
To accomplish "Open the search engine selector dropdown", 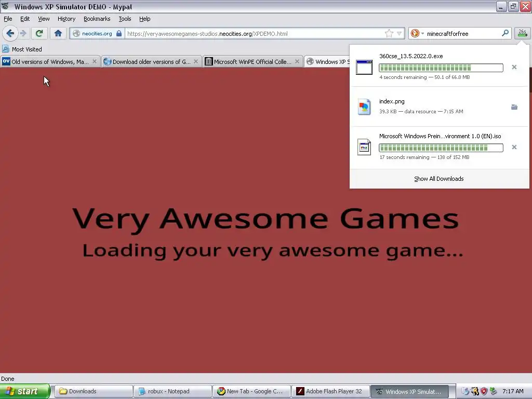I will click(417, 33).
